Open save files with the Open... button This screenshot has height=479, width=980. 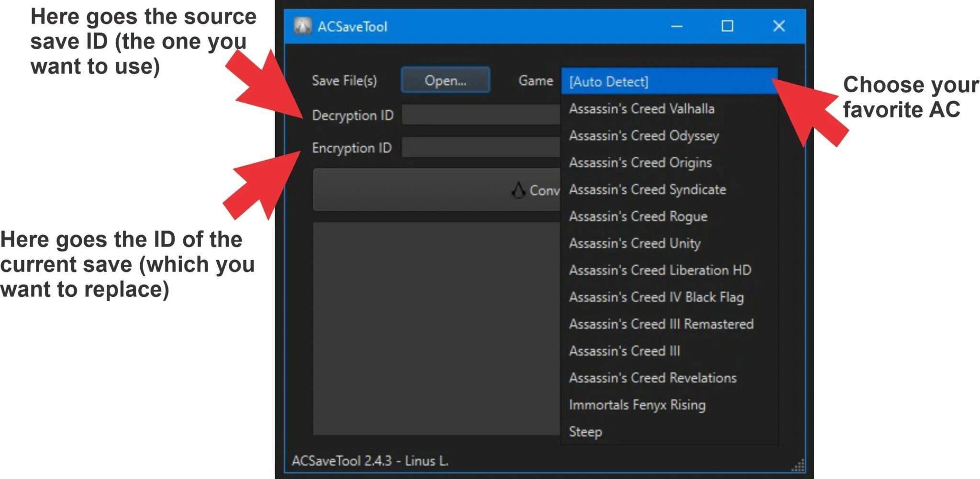(445, 80)
